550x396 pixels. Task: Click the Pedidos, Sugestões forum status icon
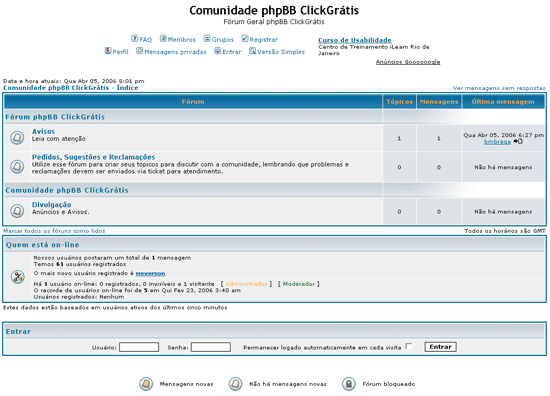(17, 166)
